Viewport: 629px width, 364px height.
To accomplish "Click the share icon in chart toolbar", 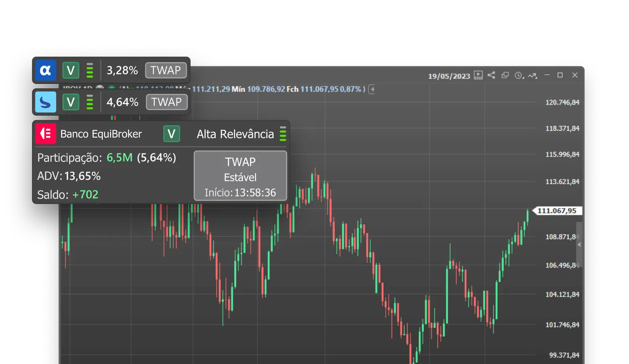I will coord(491,75).
